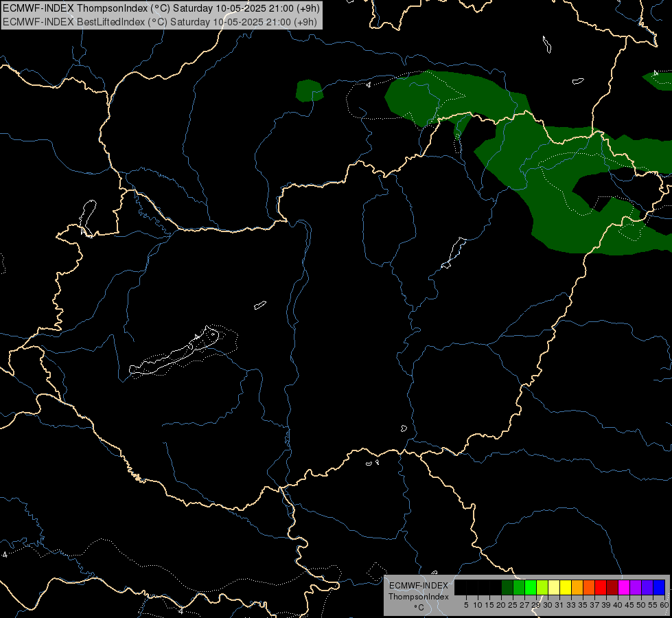Choose the orange 33-35 legend swatch
This screenshot has height=618, width=672.
(577, 587)
